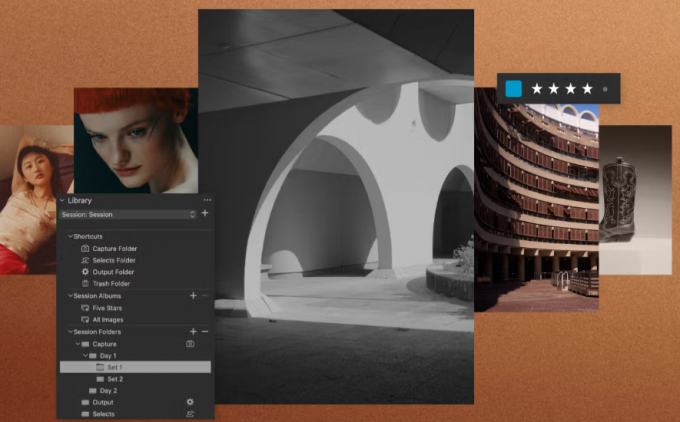Viewport: 680px width, 422px height.
Task: Set rating with the fourth star
Action: pyautogui.click(x=587, y=89)
